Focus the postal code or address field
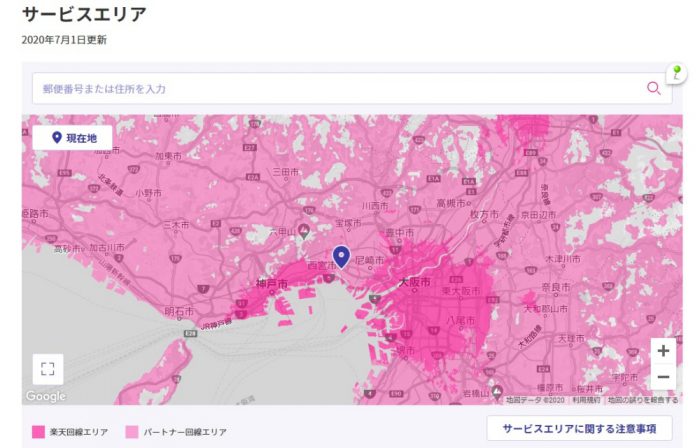Viewport: 700px width, 448px height. (352, 88)
